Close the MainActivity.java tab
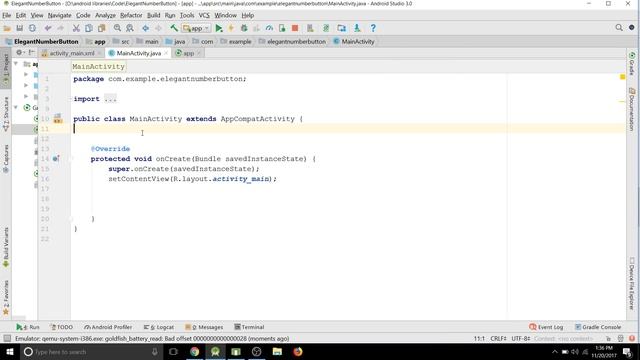Image resolution: width=640 pixels, height=360 pixels. [x=166, y=53]
